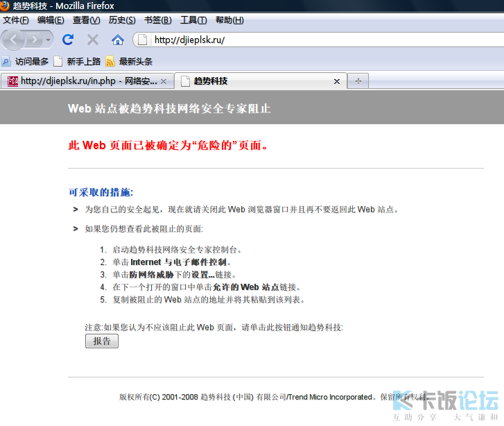Screen dimensions: 504x426
Task: Click the blank page icon on the 趋势科技 tab
Action: (185, 81)
